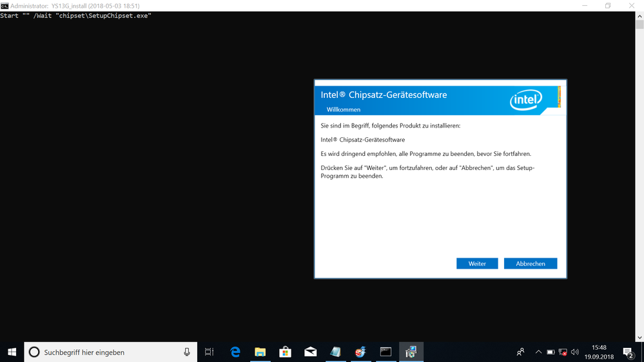This screenshot has height=362, width=644.
Task: Click the Cortana circle icon in search box
Action: coord(34,352)
